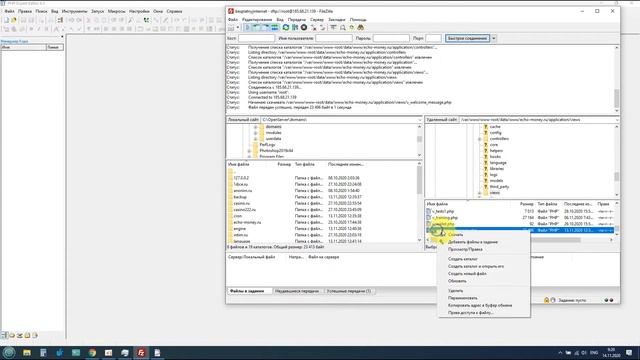Sort the remote list by Права column

click(x=603, y=204)
